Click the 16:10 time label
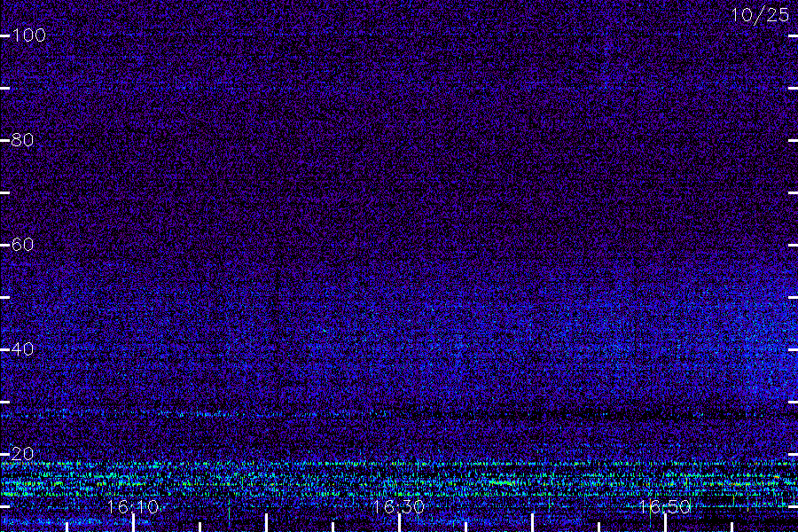 tap(133, 507)
